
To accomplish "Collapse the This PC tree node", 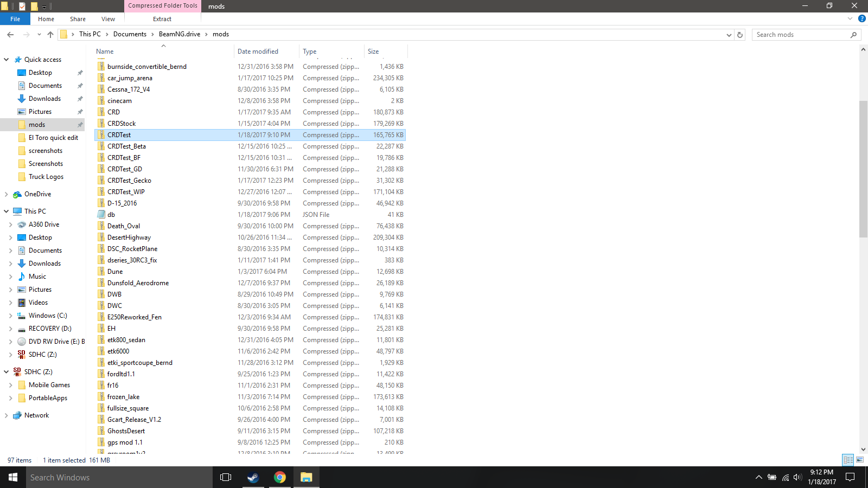I will (7, 211).
